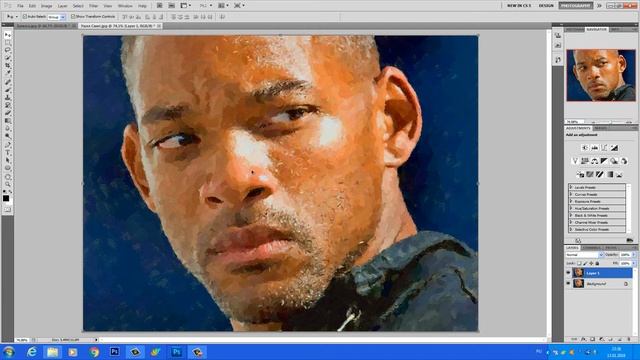
Task: Toggle lock position
Action: (x=591, y=263)
